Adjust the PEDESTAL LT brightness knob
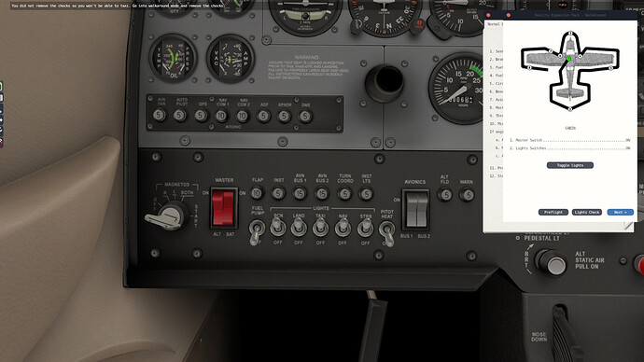The height and width of the screenshot is (362, 644). (x=552, y=263)
